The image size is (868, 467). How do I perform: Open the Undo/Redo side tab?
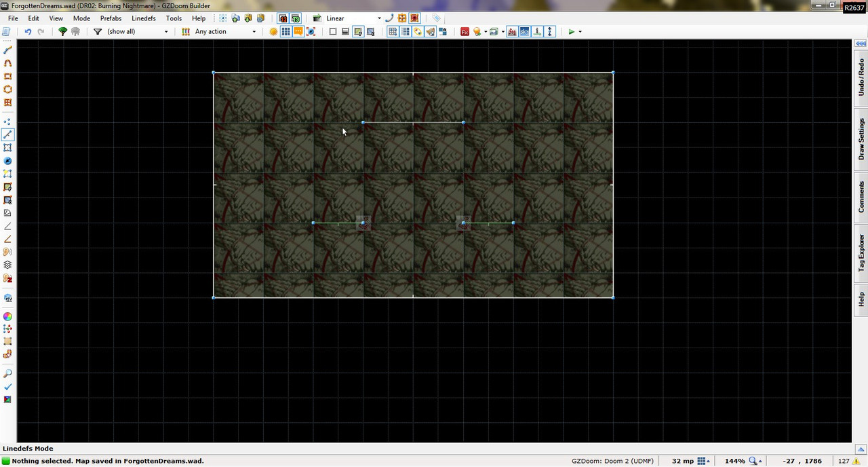click(x=861, y=77)
